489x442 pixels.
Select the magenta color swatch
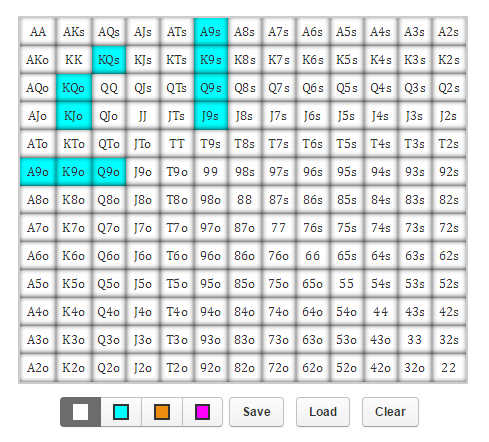click(x=202, y=412)
